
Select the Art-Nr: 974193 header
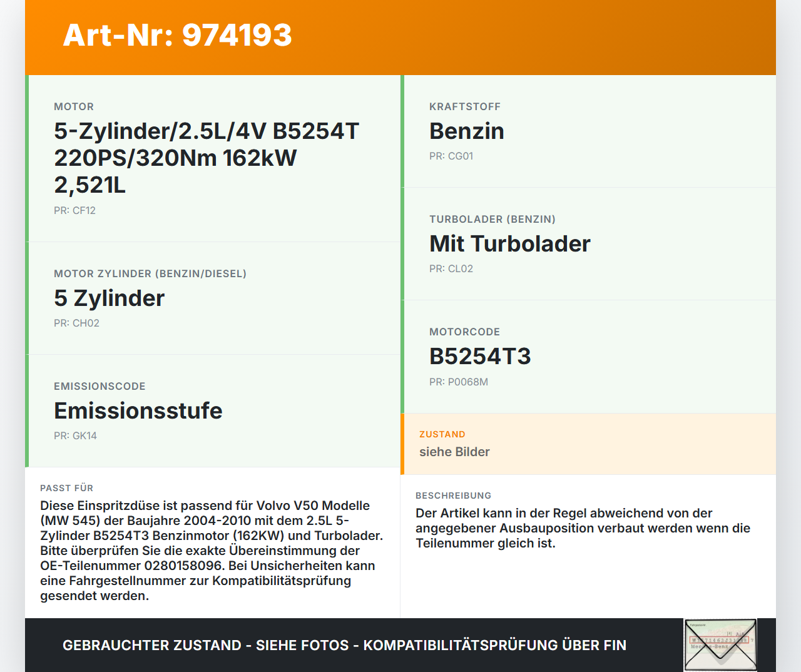[177, 36]
